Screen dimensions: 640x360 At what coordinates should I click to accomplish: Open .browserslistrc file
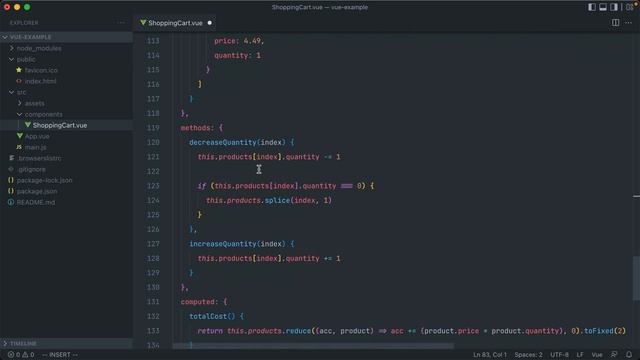(x=39, y=158)
